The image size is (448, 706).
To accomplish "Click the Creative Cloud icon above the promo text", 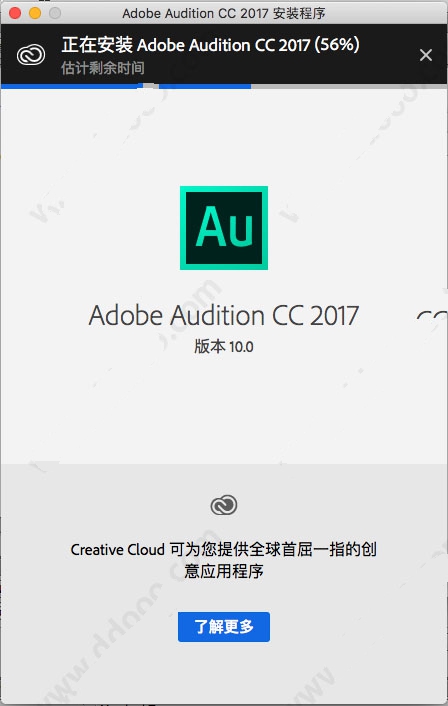I will tap(224, 505).
